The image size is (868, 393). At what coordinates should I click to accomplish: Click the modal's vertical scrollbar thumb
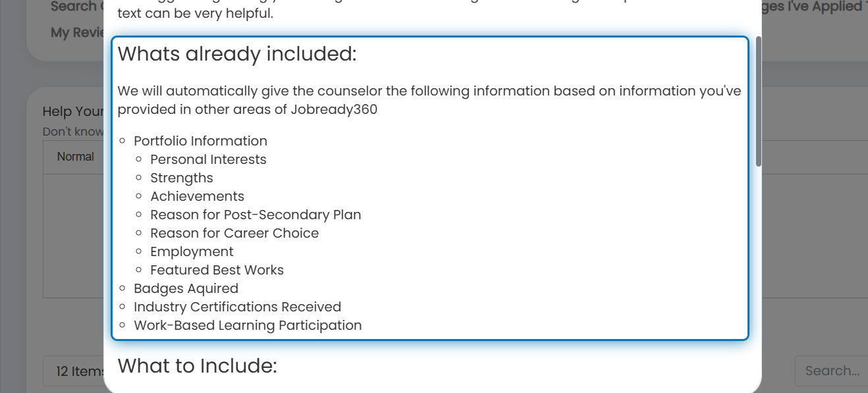pos(758,101)
